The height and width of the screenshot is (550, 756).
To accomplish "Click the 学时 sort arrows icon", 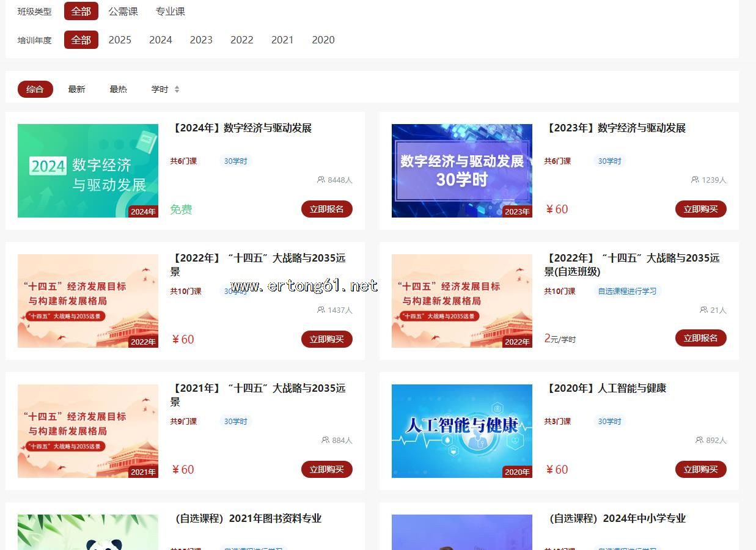I will [x=177, y=89].
